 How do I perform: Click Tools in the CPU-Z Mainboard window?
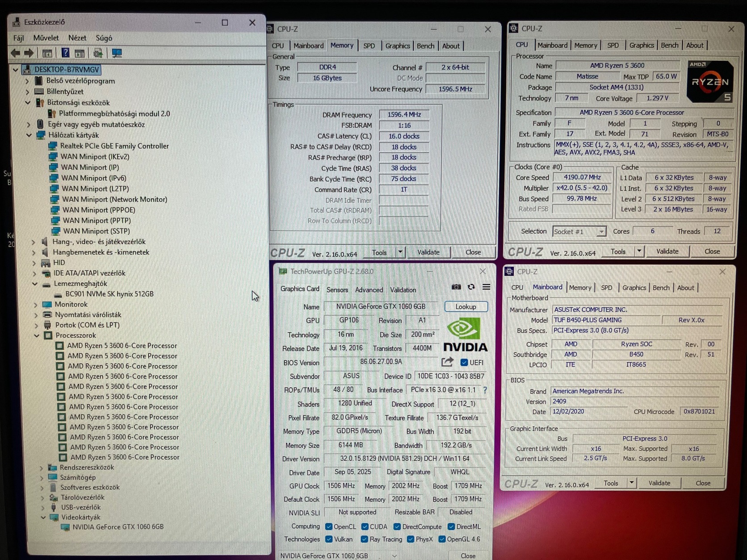[611, 483]
